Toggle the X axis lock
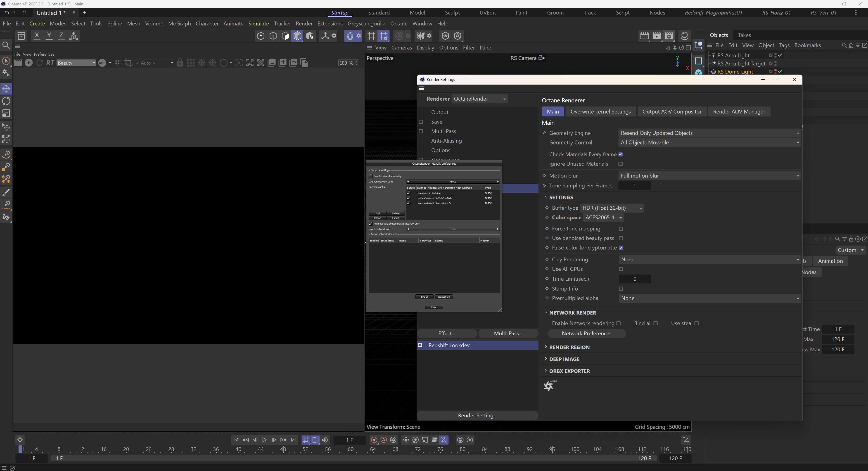The width and height of the screenshot is (868, 471). point(37,36)
